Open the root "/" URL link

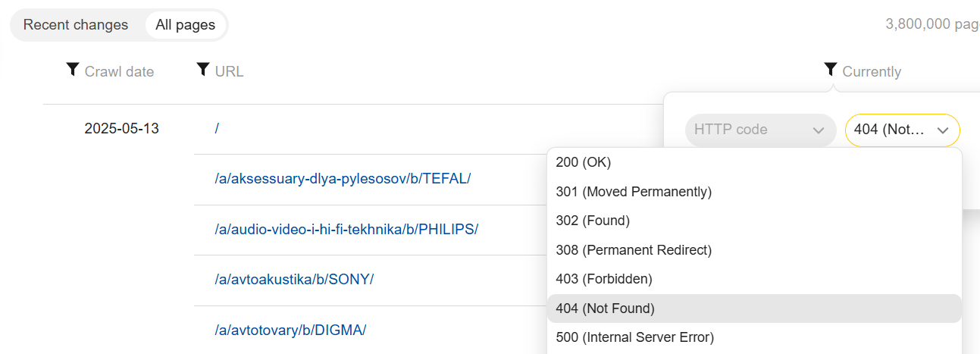pyautogui.click(x=217, y=129)
